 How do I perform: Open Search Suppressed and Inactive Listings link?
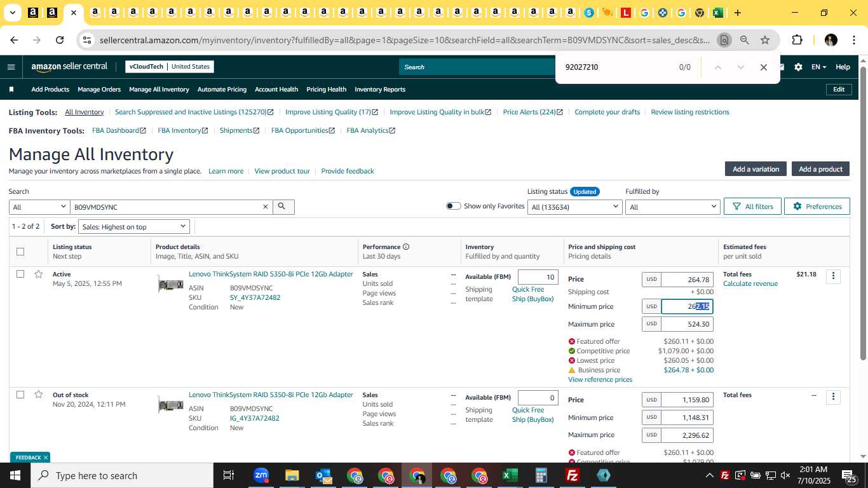(194, 112)
